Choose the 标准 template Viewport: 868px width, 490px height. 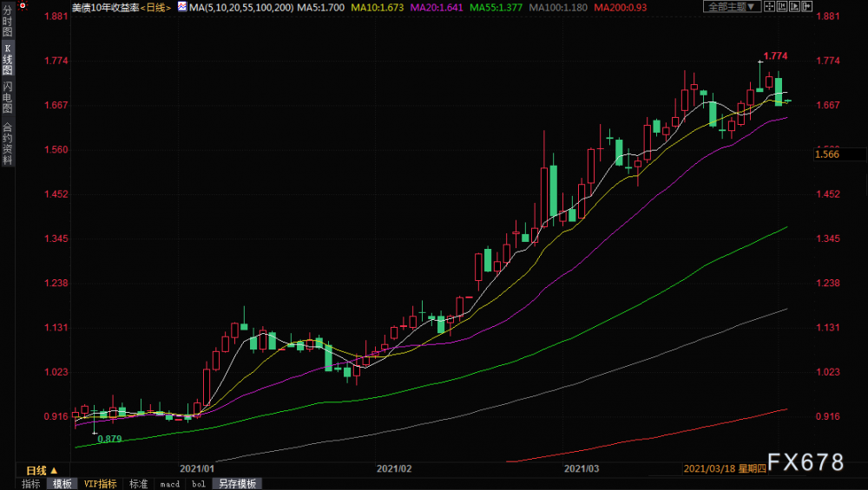point(138,484)
